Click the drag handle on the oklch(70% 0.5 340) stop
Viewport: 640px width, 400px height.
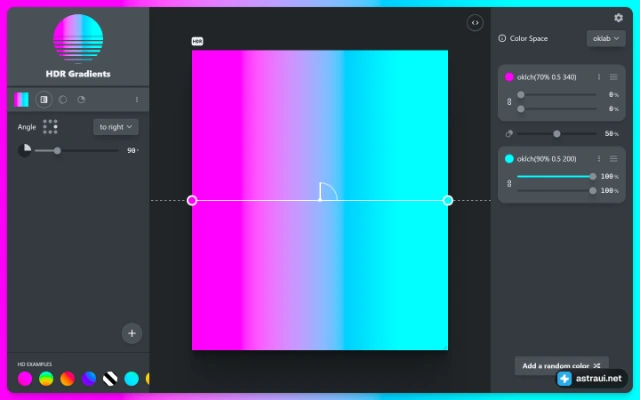[613, 77]
